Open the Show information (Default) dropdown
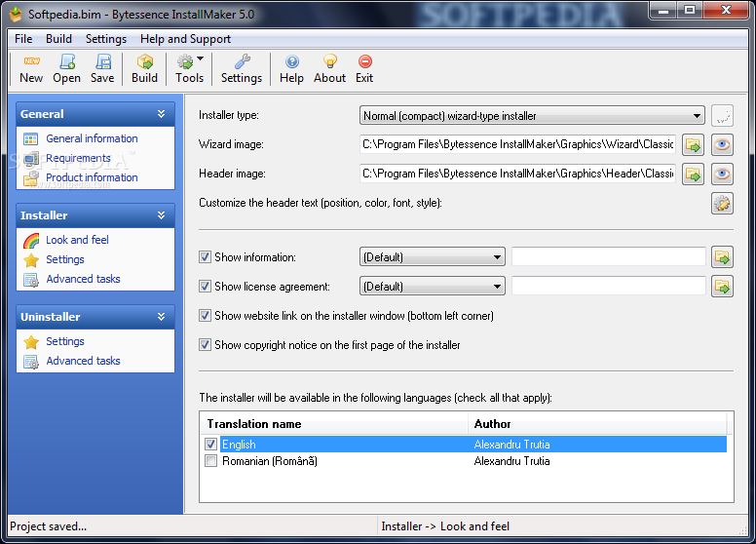 pyautogui.click(x=432, y=257)
